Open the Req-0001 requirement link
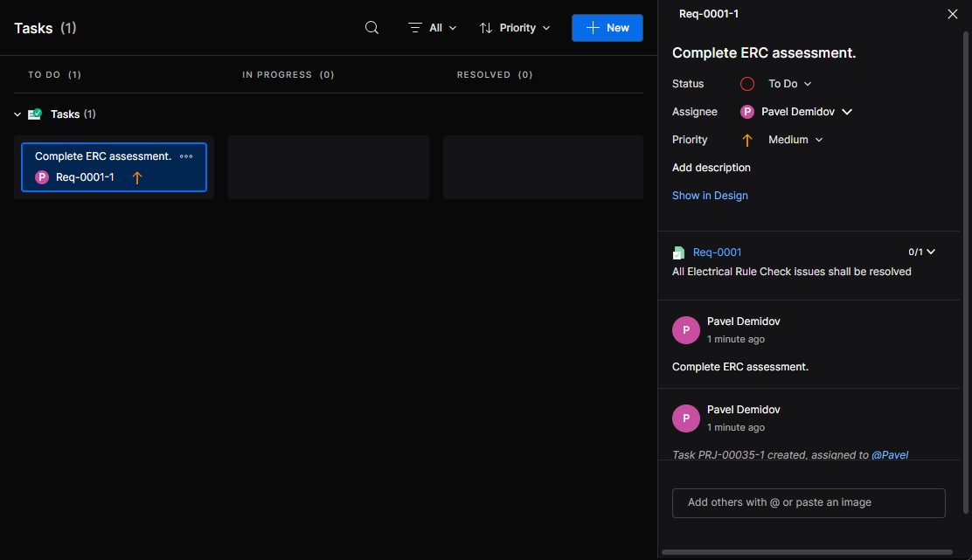The image size is (972, 560). pos(717,252)
